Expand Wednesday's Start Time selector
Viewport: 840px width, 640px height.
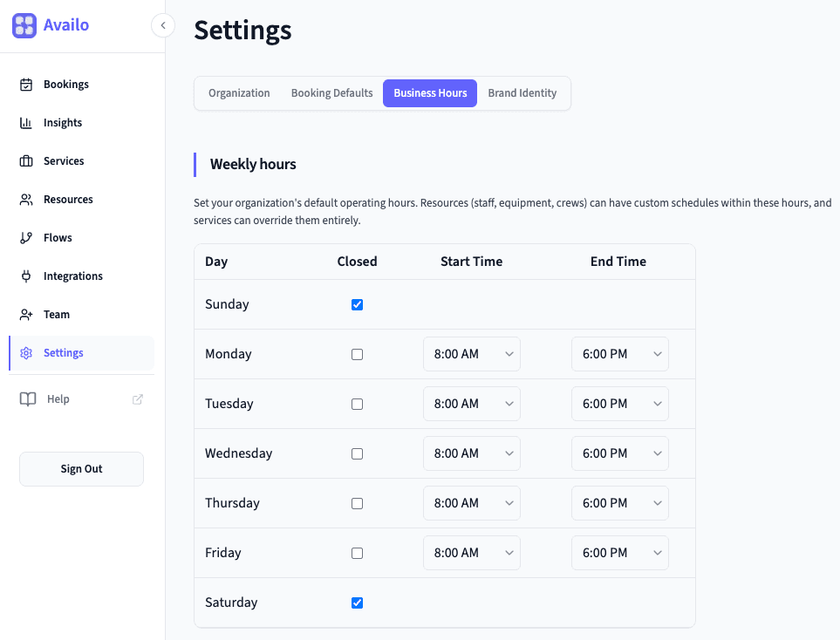471,453
